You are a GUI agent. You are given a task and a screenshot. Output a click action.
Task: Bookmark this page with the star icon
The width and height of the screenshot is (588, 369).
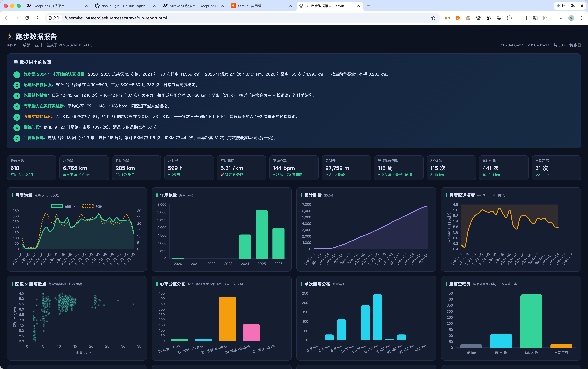pyautogui.click(x=433, y=18)
